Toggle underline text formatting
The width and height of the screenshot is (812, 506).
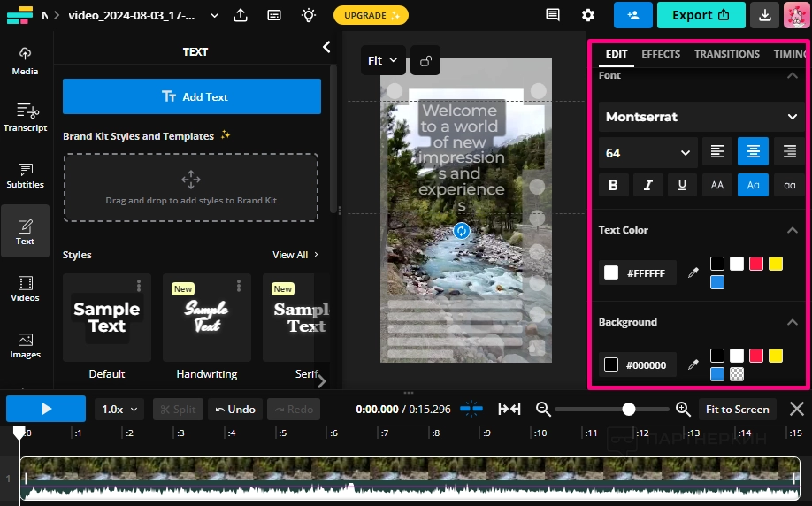(x=682, y=185)
